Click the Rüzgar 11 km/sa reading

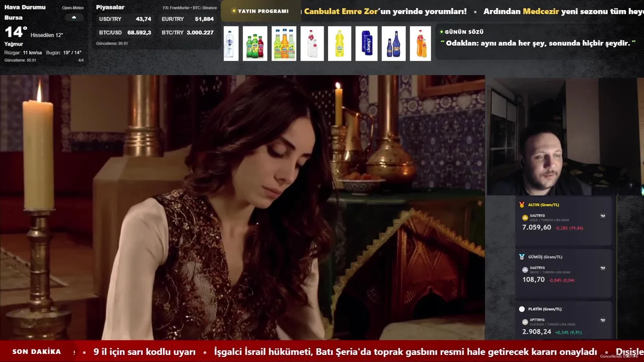tap(23, 53)
